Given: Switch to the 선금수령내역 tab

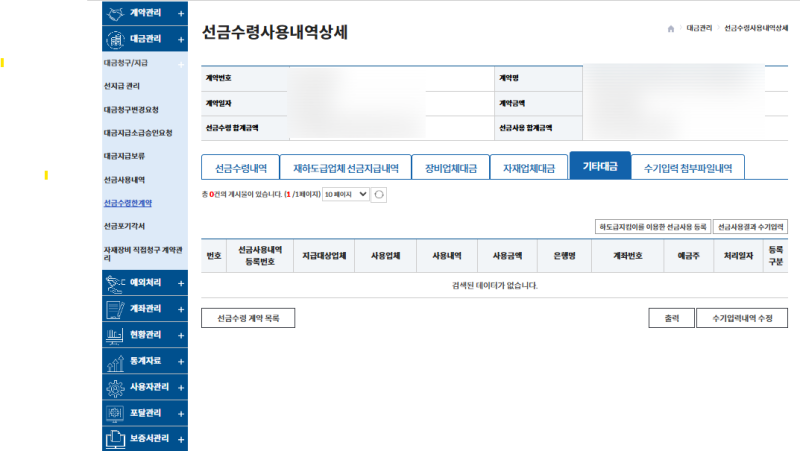Looking at the screenshot, I should click(240, 167).
